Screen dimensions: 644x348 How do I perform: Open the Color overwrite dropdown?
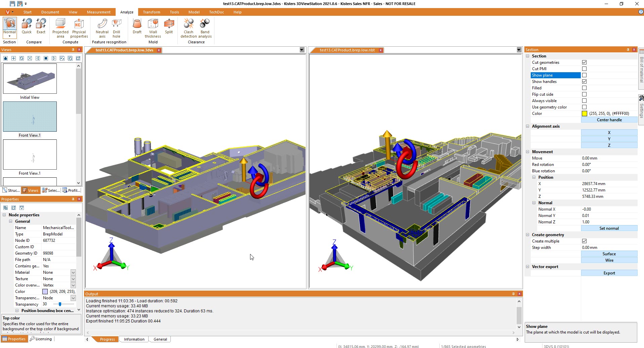[x=73, y=285]
